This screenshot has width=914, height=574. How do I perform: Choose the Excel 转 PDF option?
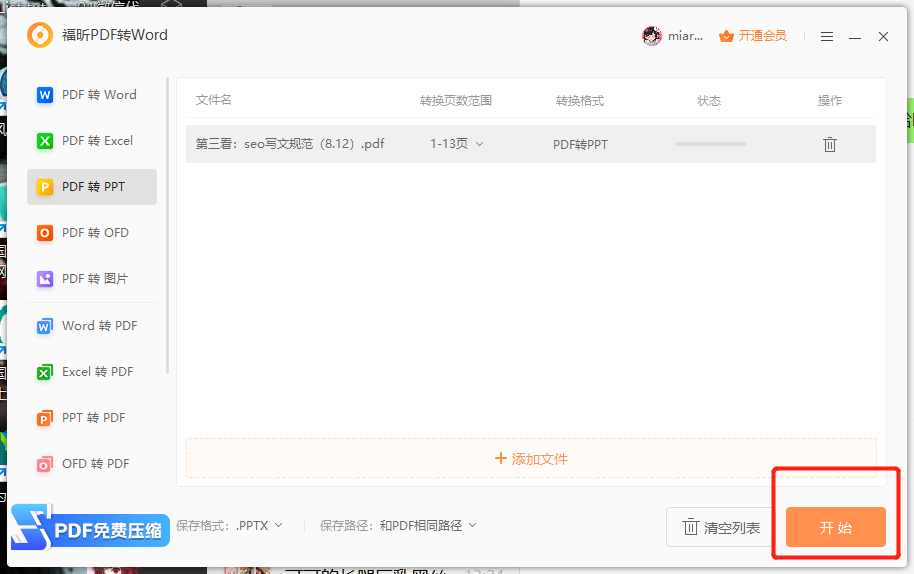click(92, 372)
